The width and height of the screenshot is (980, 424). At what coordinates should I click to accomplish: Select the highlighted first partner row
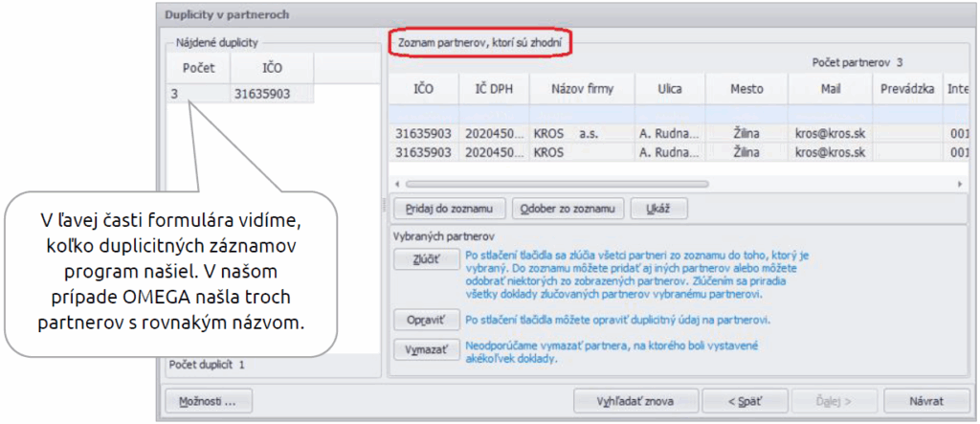pyautogui.click(x=574, y=114)
